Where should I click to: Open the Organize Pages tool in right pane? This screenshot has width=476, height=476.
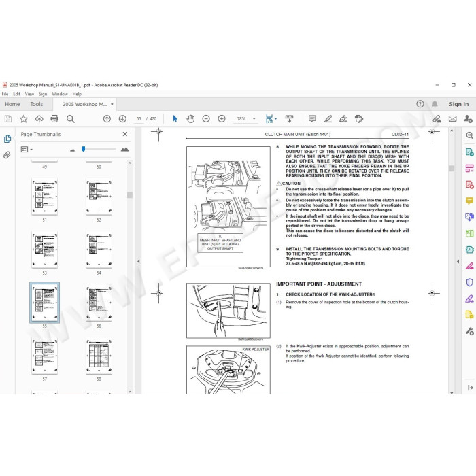click(470, 168)
